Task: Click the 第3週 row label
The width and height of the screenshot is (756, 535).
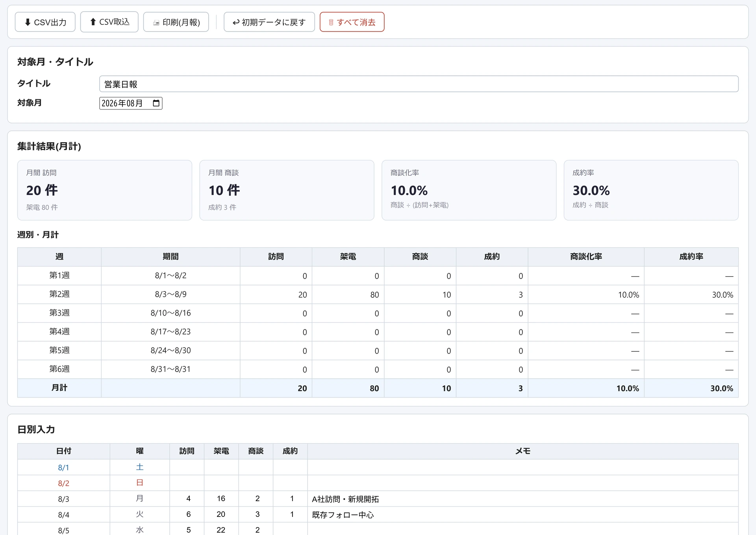Action: click(59, 313)
